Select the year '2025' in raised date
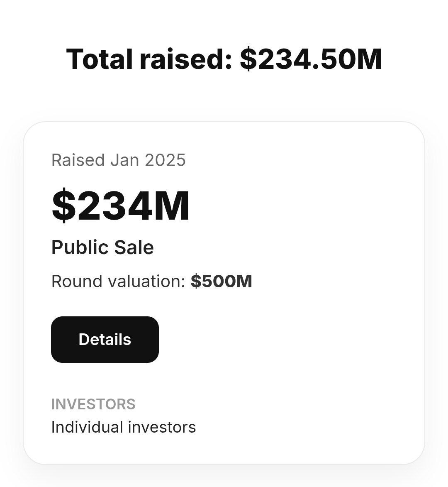This screenshot has width=448, height=487. tap(165, 160)
